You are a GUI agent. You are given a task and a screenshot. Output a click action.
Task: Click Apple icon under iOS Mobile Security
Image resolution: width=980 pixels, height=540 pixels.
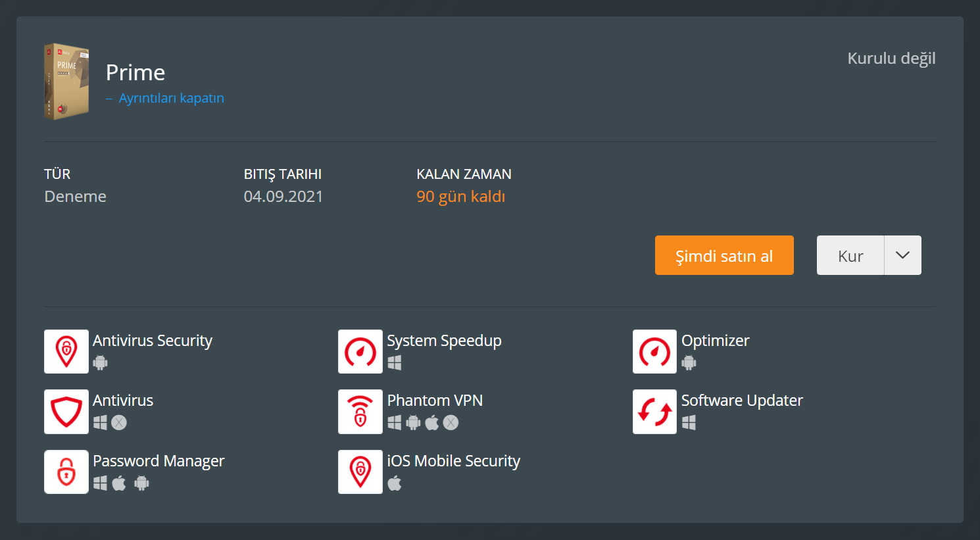click(x=395, y=483)
